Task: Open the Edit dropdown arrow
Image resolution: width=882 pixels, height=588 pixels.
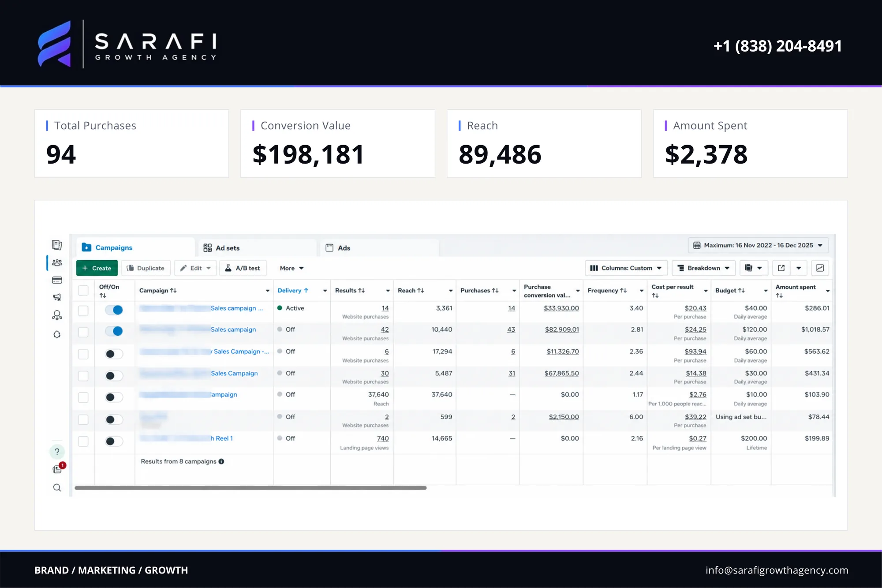Action: coord(209,268)
